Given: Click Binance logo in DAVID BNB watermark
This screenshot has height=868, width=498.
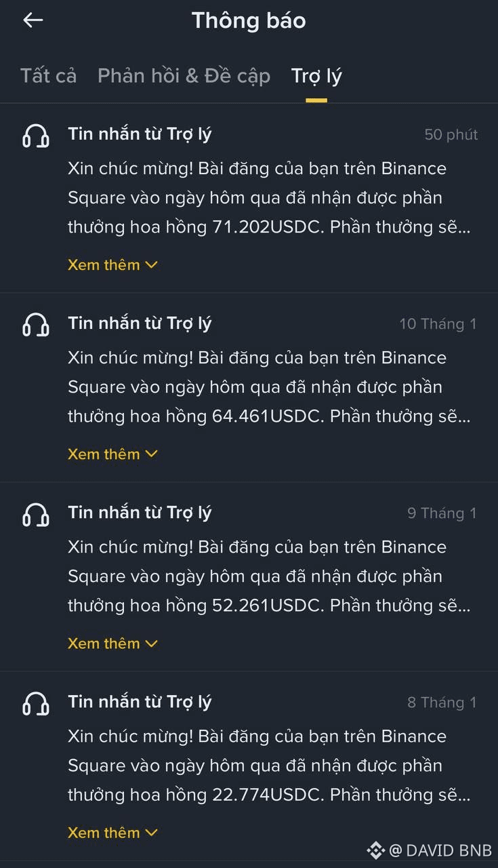Looking at the screenshot, I should coord(375,850).
